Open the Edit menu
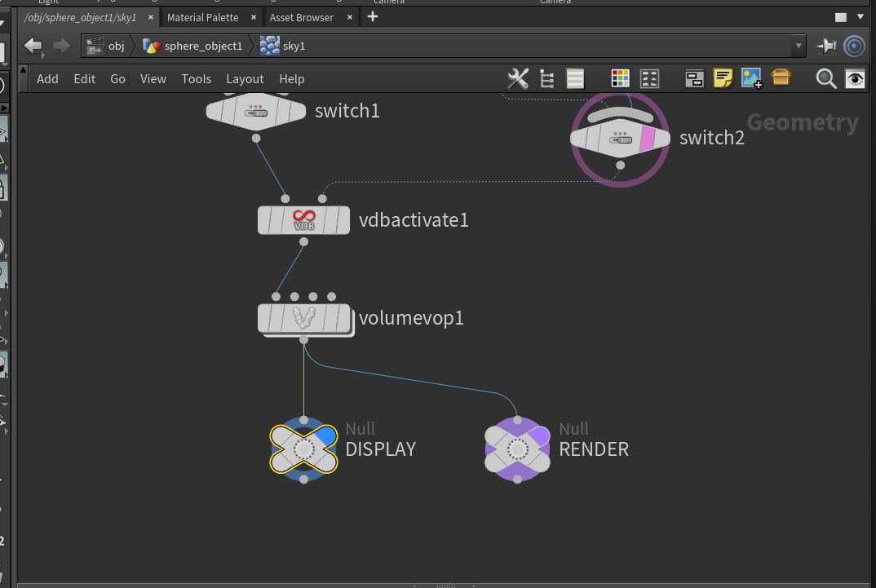 coord(84,79)
